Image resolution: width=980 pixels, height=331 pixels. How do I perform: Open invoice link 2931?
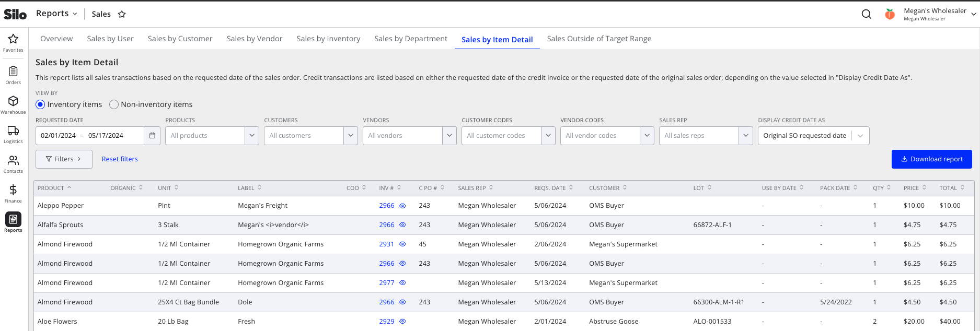coord(386,244)
